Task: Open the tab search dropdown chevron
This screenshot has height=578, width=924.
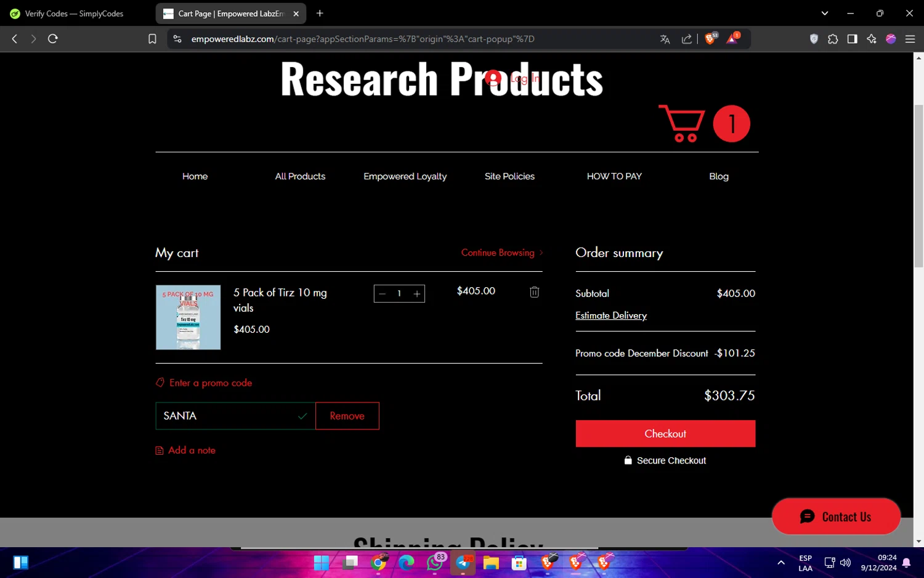Action: coord(825,13)
